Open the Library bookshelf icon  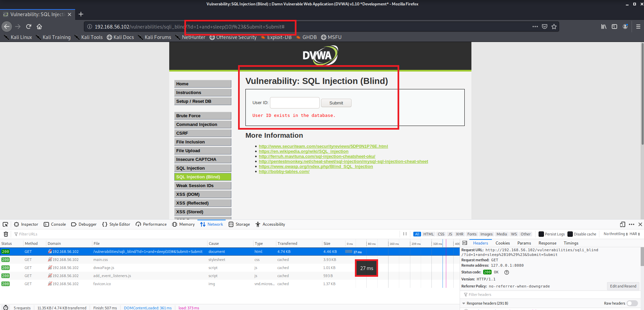pyautogui.click(x=604, y=27)
